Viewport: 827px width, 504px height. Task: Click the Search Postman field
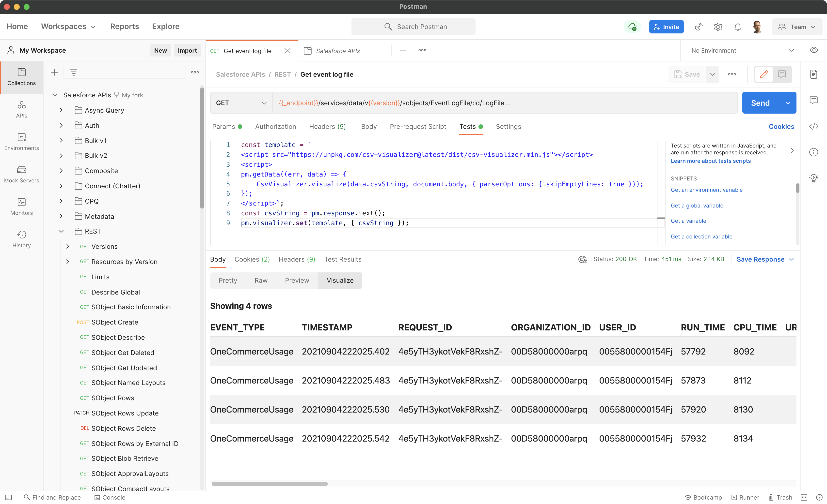pyautogui.click(x=413, y=27)
